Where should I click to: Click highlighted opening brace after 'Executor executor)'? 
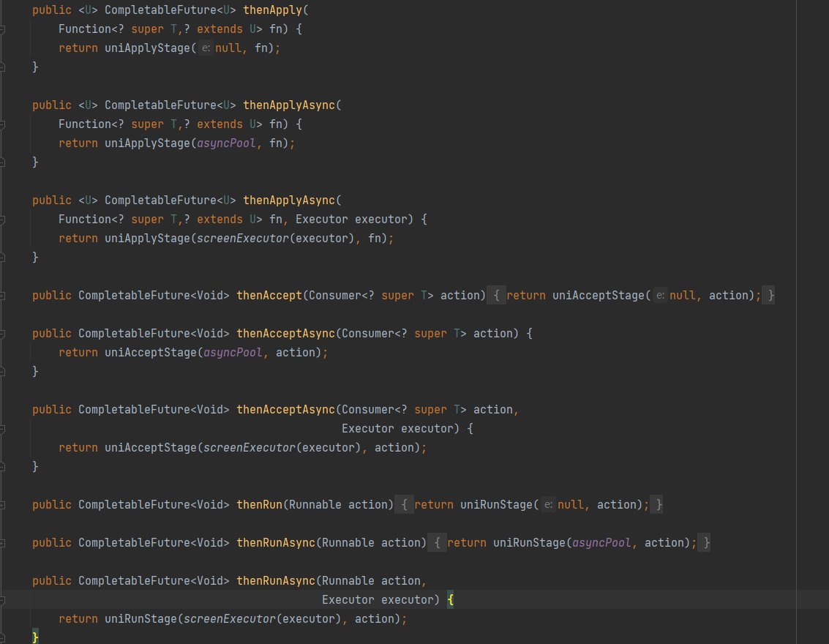[x=451, y=600]
